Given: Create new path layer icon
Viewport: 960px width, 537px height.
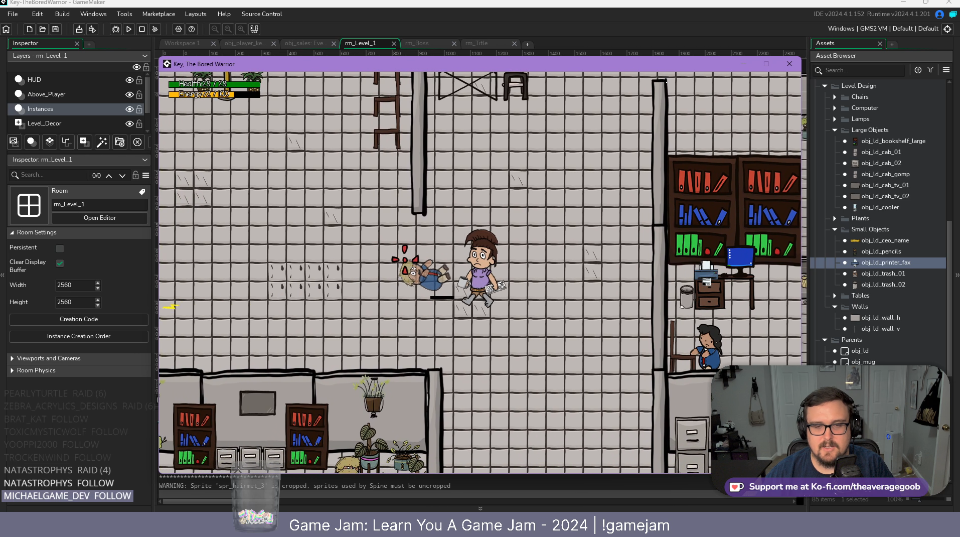Looking at the screenshot, I should click(x=66, y=141).
